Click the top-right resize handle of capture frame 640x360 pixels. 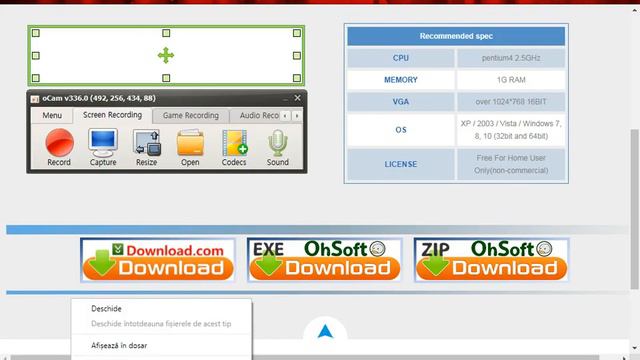[297, 33]
